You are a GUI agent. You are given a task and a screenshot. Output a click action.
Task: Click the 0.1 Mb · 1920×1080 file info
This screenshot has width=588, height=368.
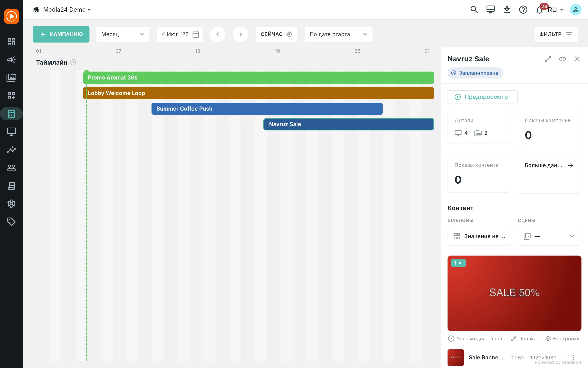[536, 358]
